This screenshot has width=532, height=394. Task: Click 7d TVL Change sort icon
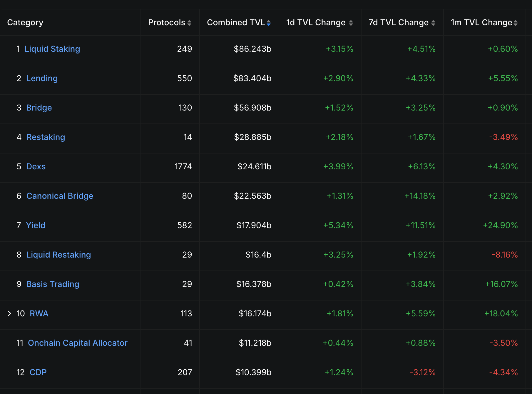(433, 23)
